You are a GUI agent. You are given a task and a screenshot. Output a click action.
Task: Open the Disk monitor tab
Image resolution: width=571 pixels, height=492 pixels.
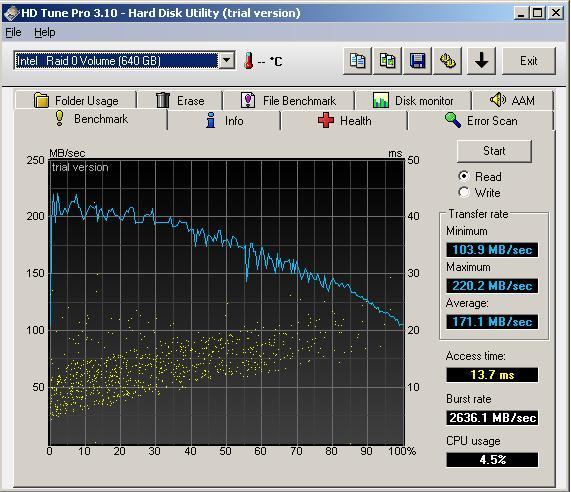point(413,100)
